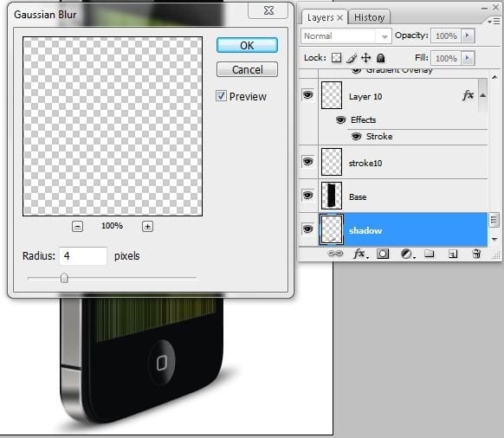504x438 pixels.
Task: Toggle lock image pixels brush icon
Action: pyautogui.click(x=352, y=58)
